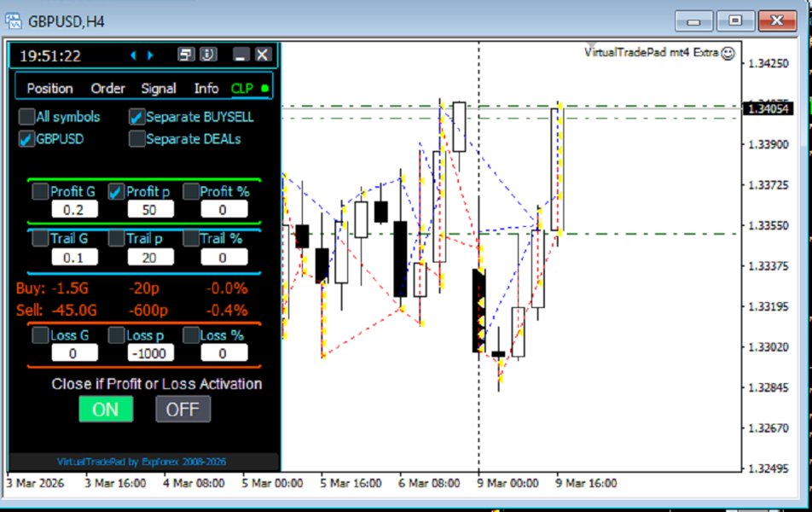This screenshot has width=812, height=512.
Task: Open the Info tab
Action: click(206, 88)
